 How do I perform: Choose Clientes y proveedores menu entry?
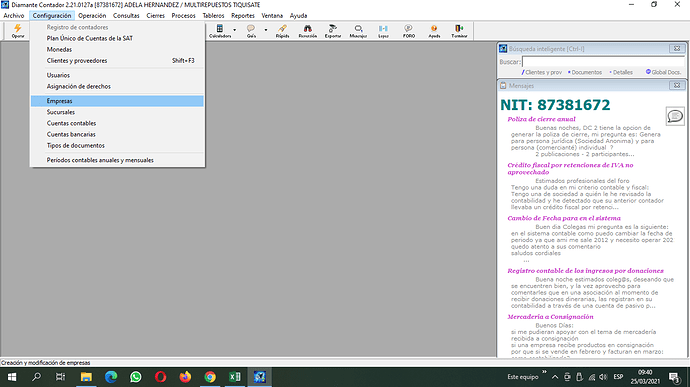coord(117,60)
